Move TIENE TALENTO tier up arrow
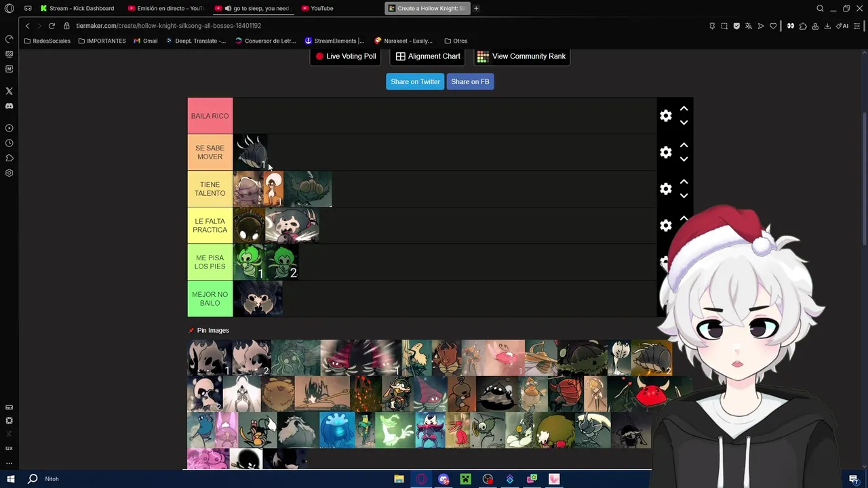868x488 pixels. point(684,182)
